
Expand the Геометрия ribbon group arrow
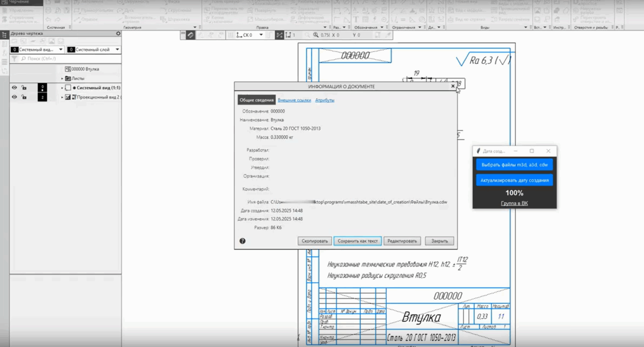point(195,27)
